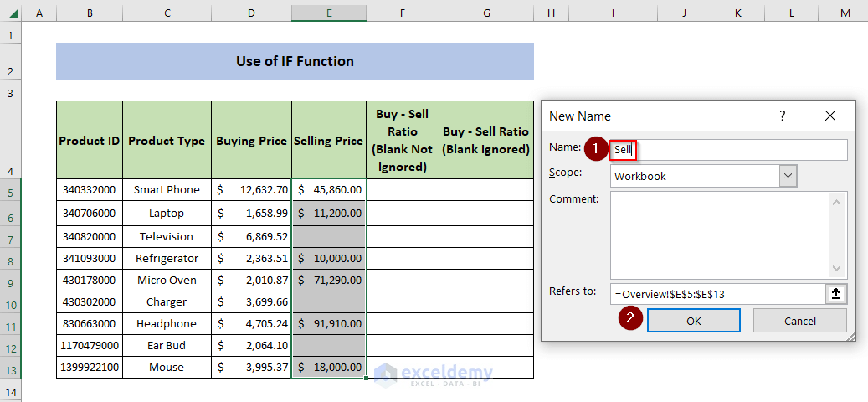The height and width of the screenshot is (402, 868).
Task: Select row 13 header
Action: coord(11,368)
